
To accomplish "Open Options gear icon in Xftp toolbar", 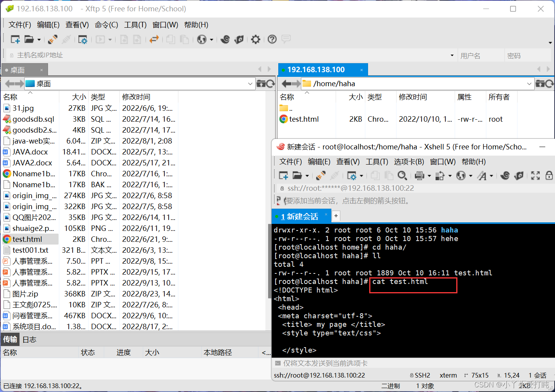I will (x=256, y=39).
